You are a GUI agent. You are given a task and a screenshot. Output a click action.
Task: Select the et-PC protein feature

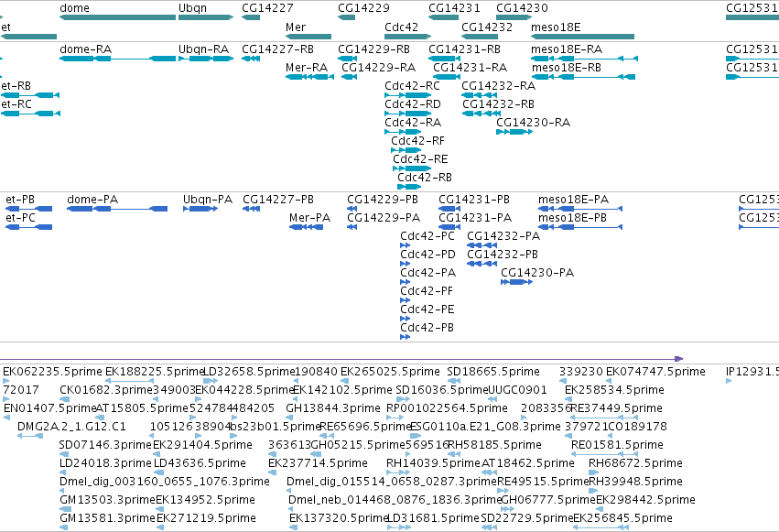(28, 227)
